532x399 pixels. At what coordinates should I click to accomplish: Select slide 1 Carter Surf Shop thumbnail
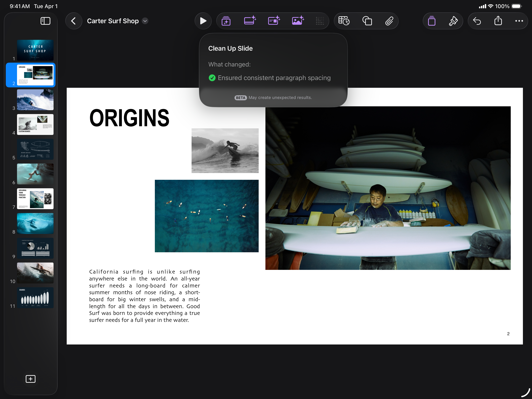[x=35, y=50]
